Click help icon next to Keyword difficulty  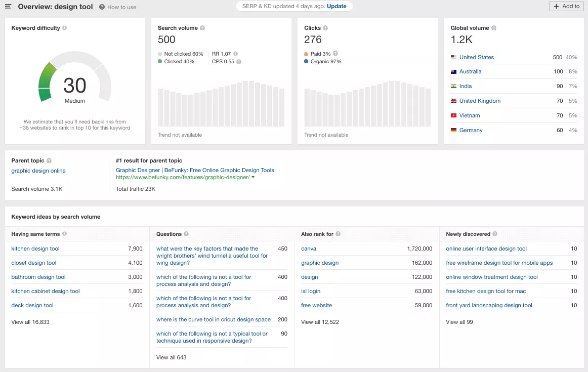coord(64,28)
